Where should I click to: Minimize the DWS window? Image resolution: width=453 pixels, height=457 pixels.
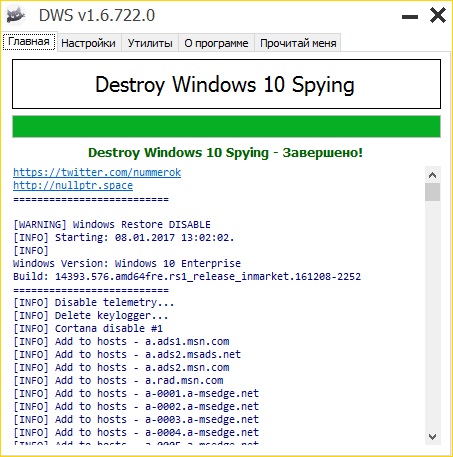coord(410,16)
